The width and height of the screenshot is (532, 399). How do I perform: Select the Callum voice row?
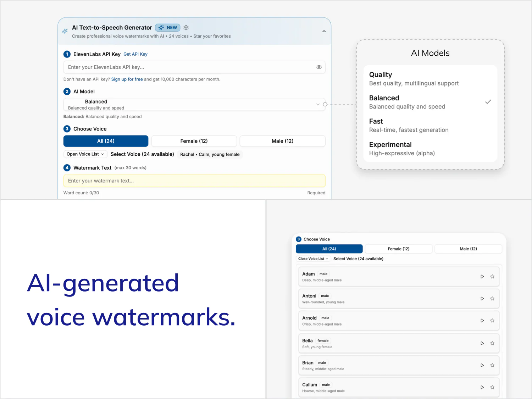pyautogui.click(x=399, y=387)
